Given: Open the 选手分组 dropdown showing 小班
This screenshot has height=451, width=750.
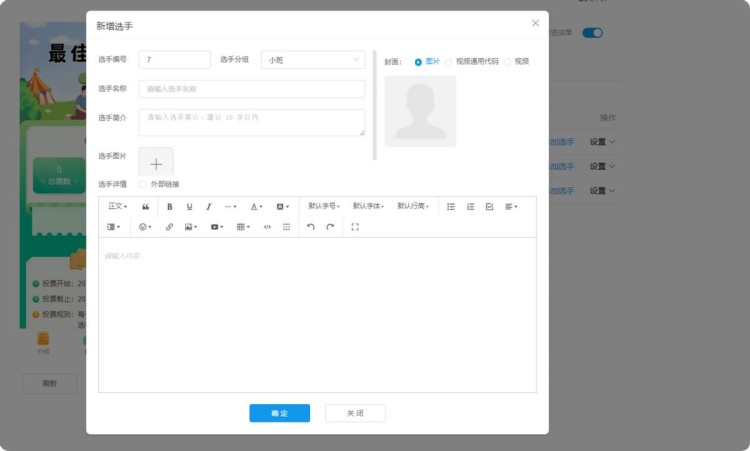Looking at the screenshot, I should [313, 60].
